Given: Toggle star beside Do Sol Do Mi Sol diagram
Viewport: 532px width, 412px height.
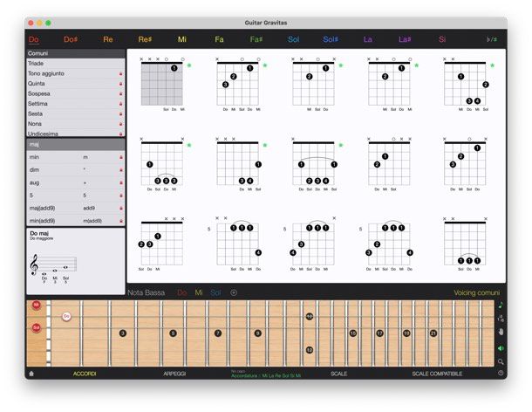Looking at the screenshot, I should pos(341,145).
